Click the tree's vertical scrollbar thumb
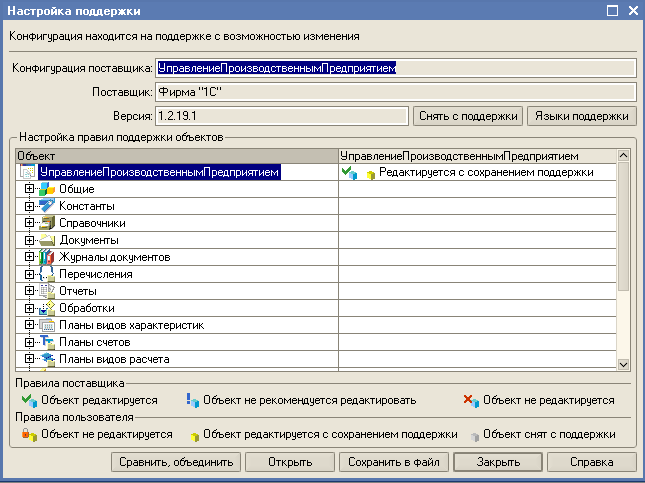The image size is (645, 483). point(623,226)
